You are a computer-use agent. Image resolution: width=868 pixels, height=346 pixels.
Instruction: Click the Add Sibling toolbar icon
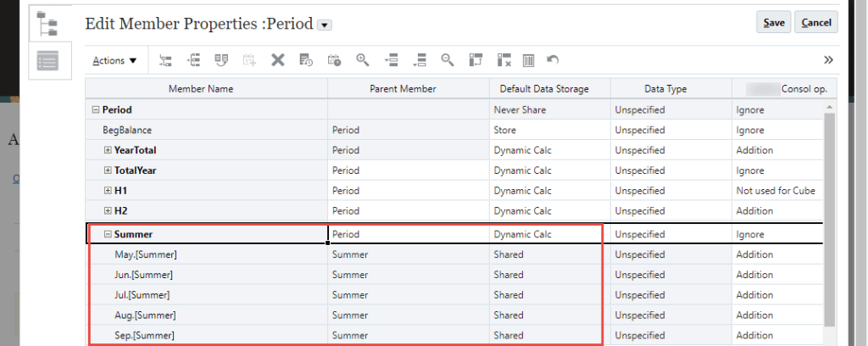194,60
